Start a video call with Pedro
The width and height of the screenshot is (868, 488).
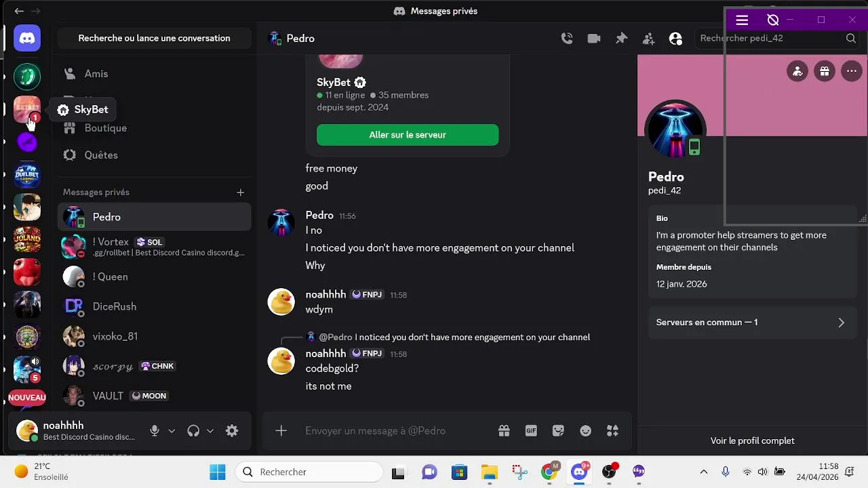tap(594, 39)
